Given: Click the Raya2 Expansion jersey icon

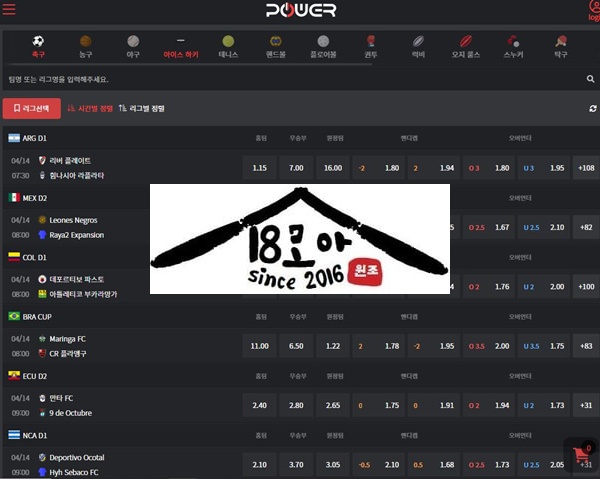Looking at the screenshot, I should point(42,235).
